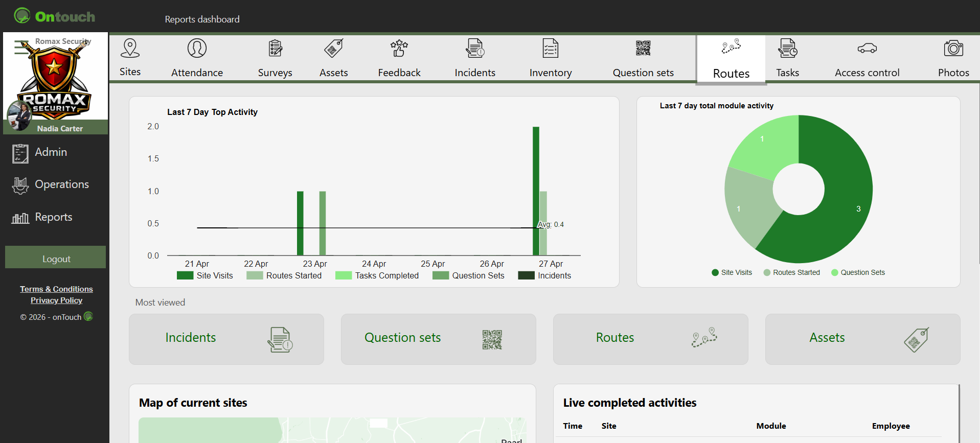Select the Question sets QR icon in top bar

pyautogui.click(x=643, y=48)
